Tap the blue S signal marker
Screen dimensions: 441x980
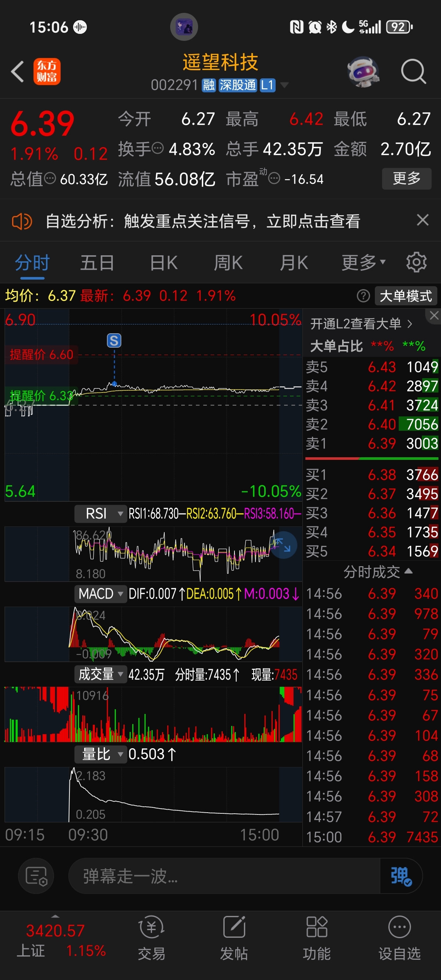pos(114,341)
